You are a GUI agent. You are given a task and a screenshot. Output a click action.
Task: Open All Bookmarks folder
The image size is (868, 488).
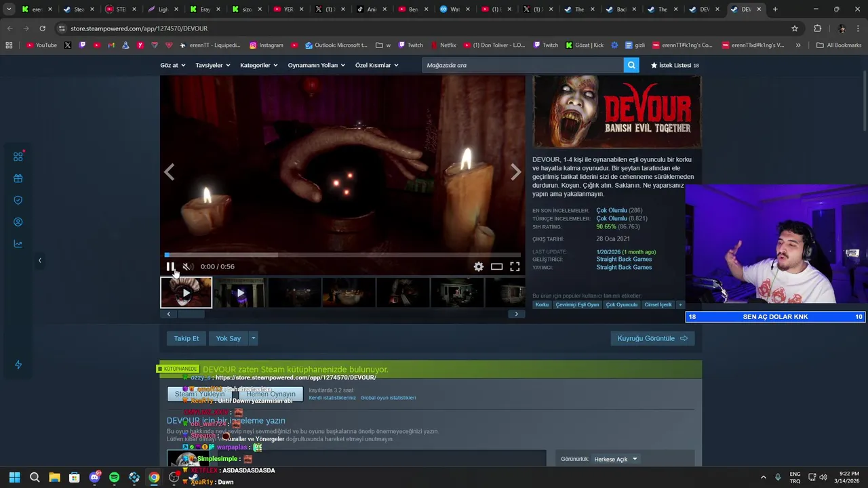pos(839,45)
